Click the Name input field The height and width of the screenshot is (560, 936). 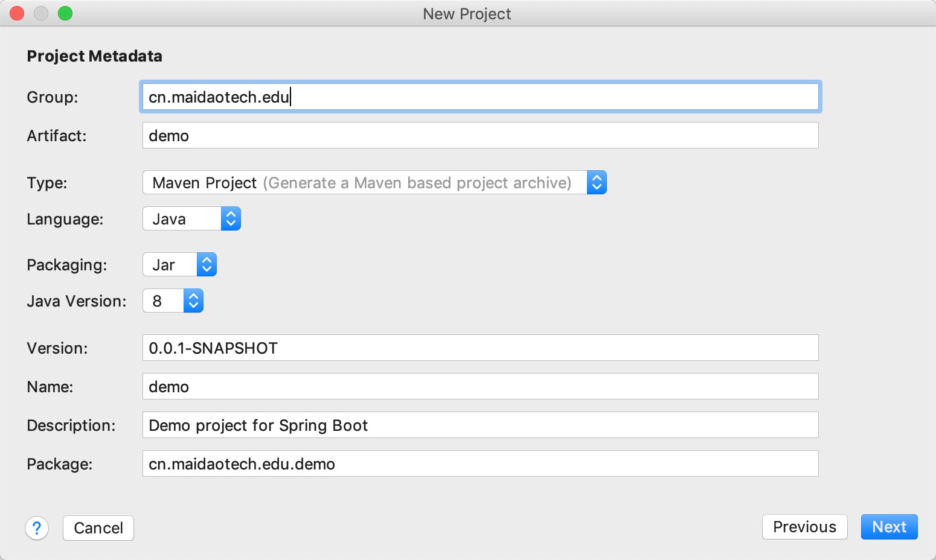[x=480, y=386]
